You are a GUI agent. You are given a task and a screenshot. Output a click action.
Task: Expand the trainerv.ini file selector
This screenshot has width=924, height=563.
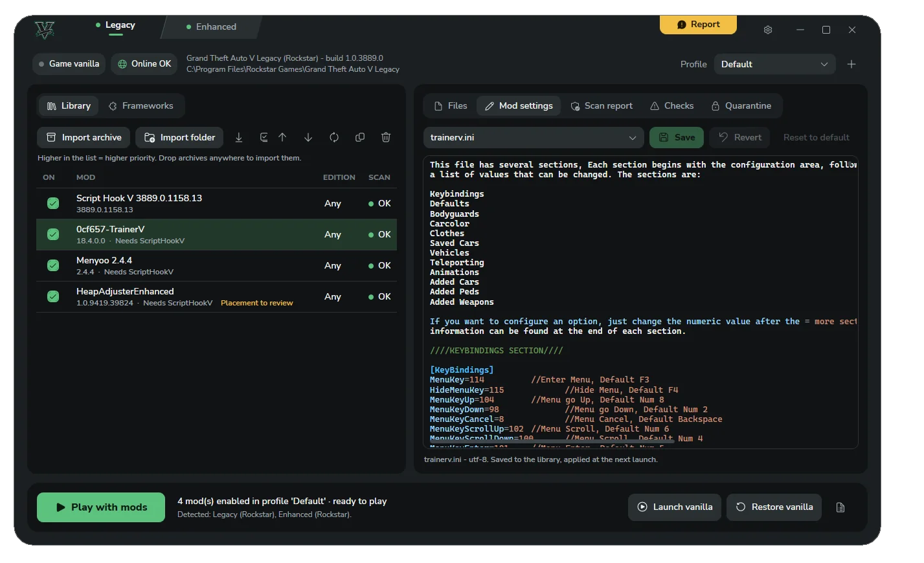click(x=534, y=137)
